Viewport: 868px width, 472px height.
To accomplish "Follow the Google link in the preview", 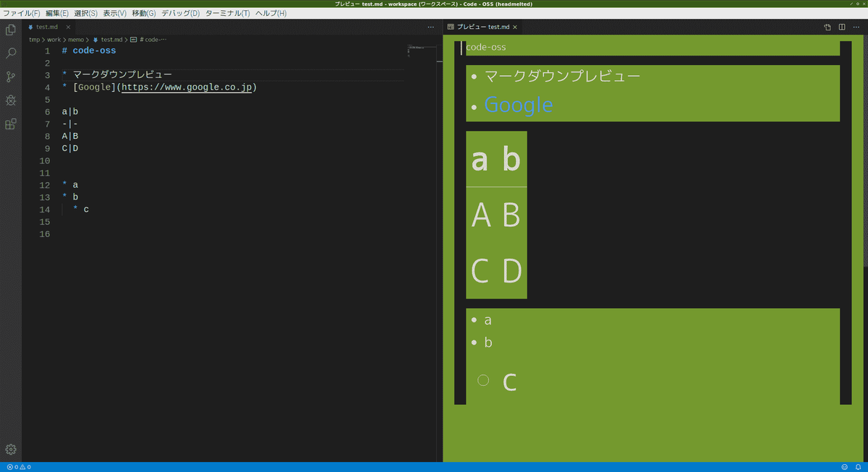I will tap(519, 106).
